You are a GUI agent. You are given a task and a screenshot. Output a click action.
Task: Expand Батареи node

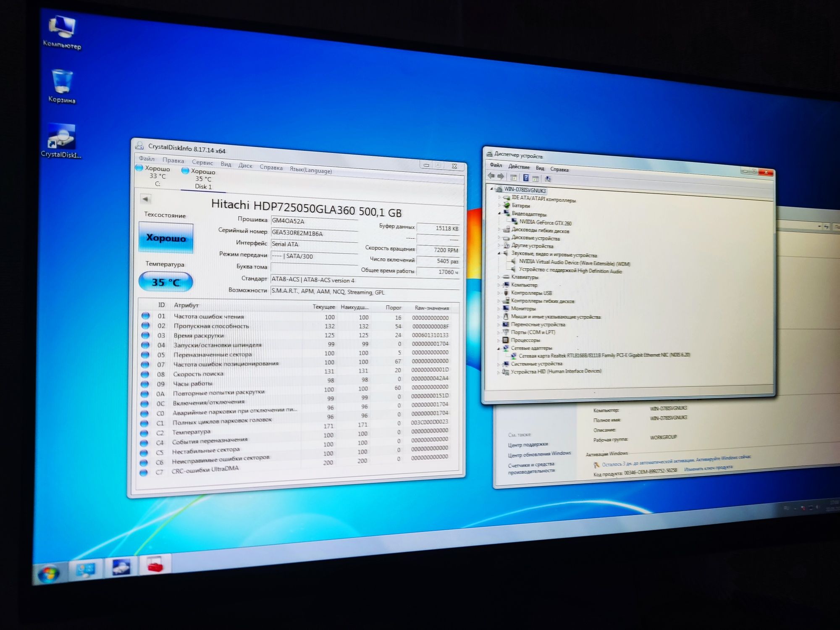[x=499, y=205]
